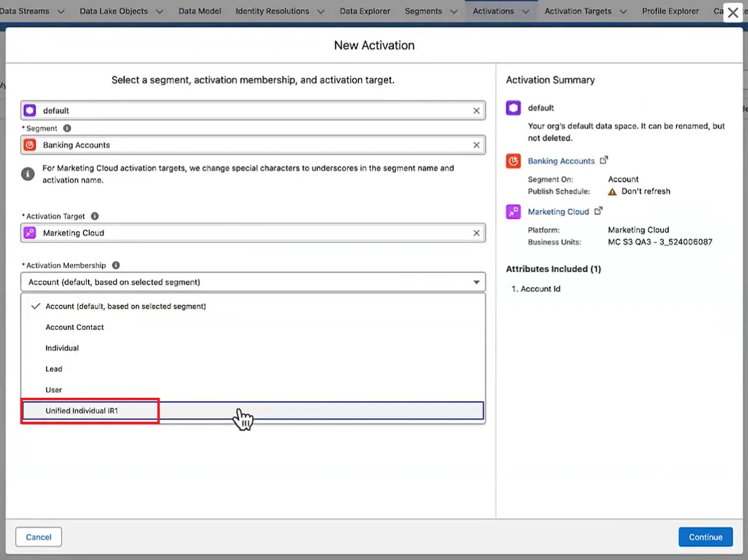Select Account default membership option
The image size is (748, 560).
point(253,306)
